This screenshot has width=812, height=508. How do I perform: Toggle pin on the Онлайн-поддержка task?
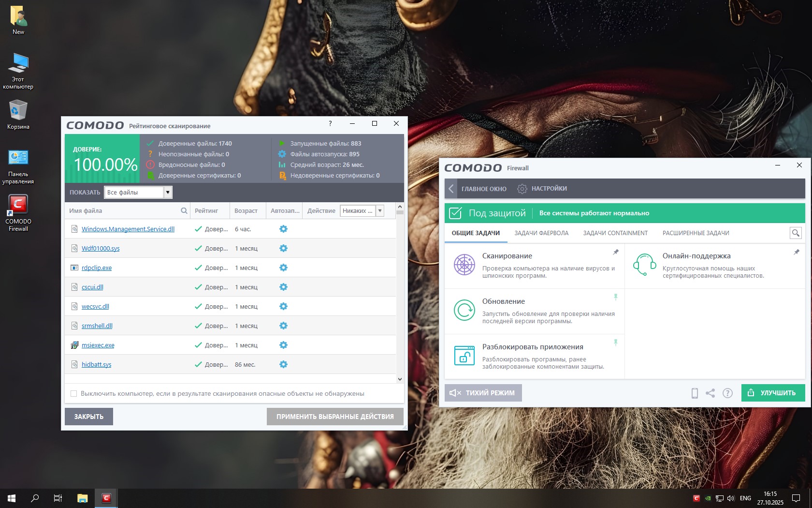click(x=796, y=252)
